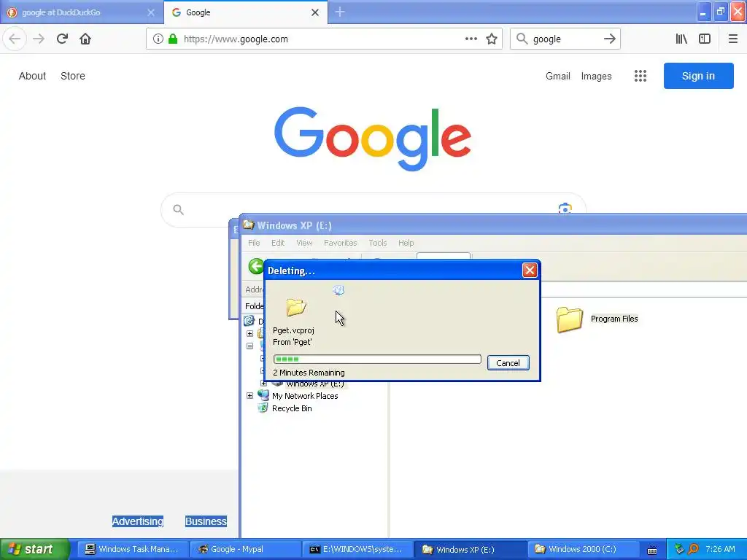Image resolution: width=747 pixels, height=560 pixels.
Task: Click the blue Sign in button
Action: coord(698,76)
